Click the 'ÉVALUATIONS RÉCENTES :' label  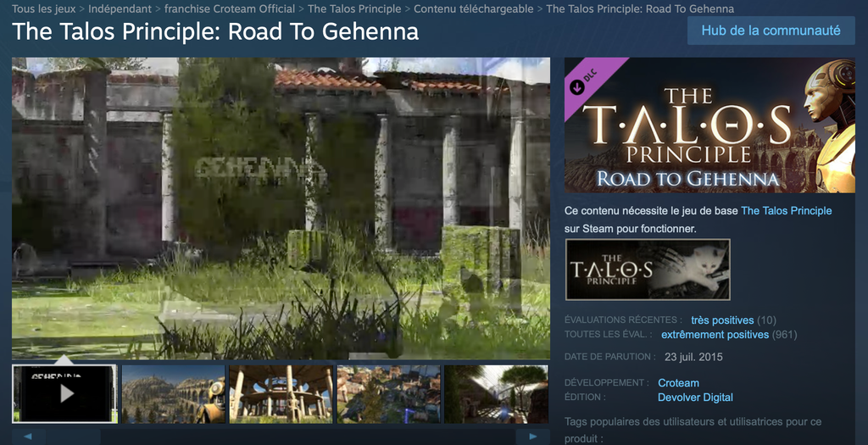[623, 320]
